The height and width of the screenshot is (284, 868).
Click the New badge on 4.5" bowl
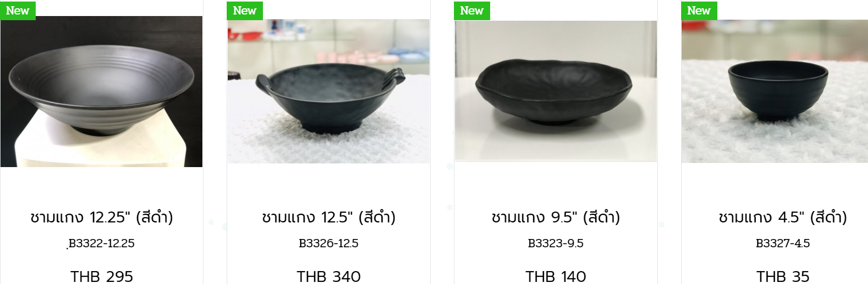pos(699,10)
